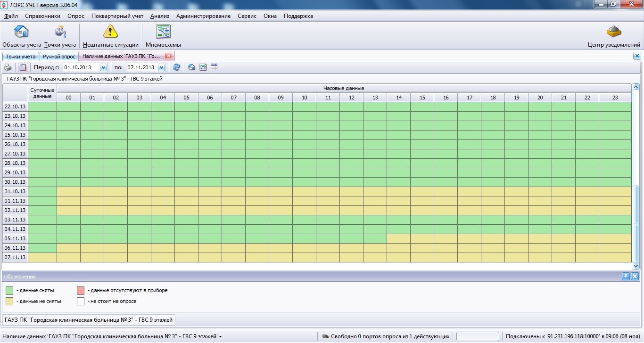Select the row header 22.10.13
The image size is (644, 343).
15,106
